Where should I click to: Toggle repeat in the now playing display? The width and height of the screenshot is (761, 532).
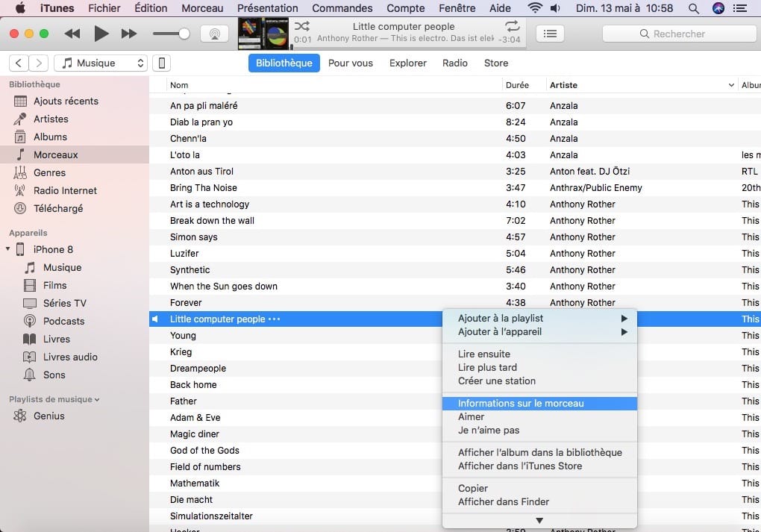[x=515, y=27]
